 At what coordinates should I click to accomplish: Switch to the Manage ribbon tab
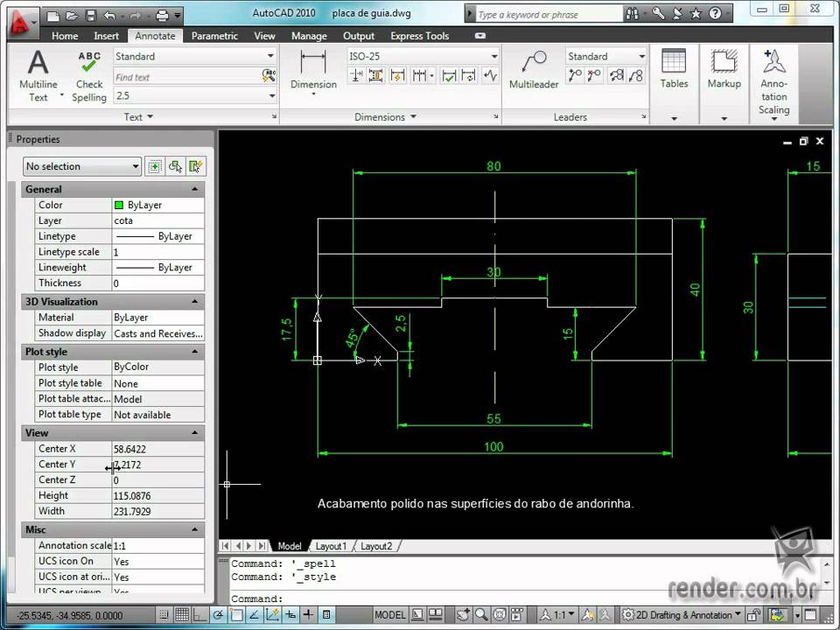pos(309,36)
